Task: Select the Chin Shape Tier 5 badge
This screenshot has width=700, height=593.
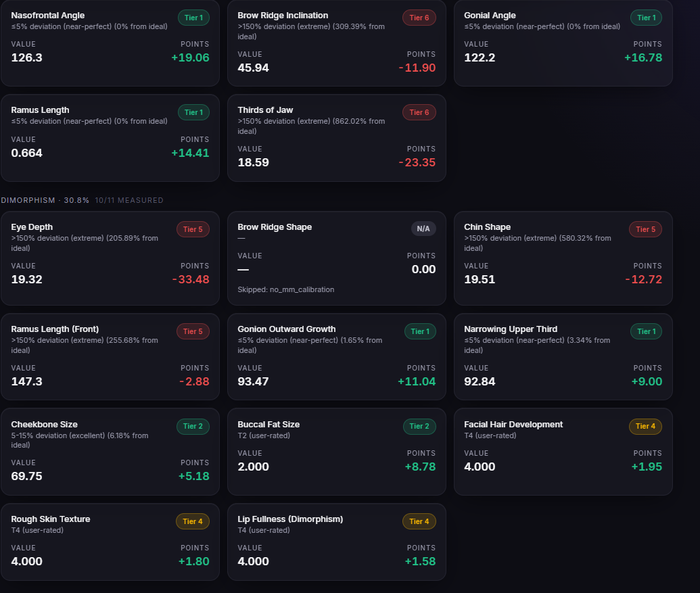Action: [x=645, y=229]
